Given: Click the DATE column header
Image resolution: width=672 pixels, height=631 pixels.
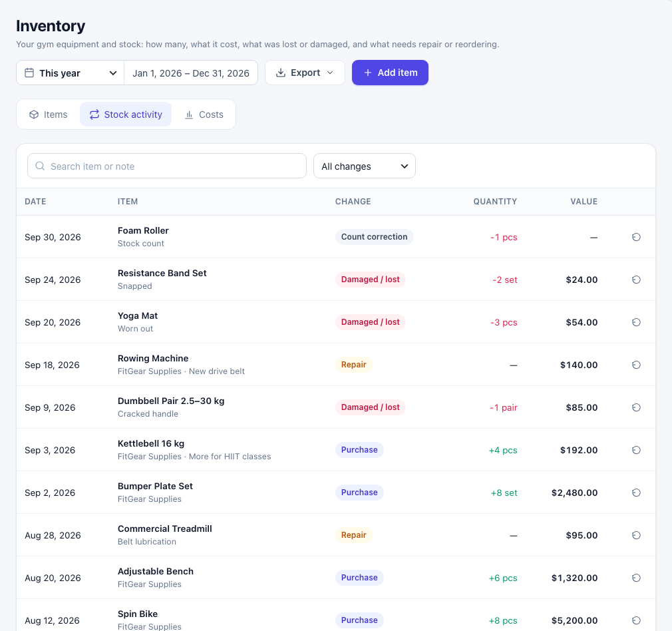Looking at the screenshot, I should [35, 202].
